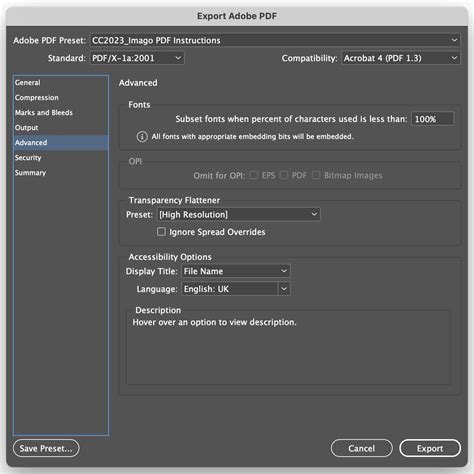
Task: Select the Security section
Action: tap(61, 158)
